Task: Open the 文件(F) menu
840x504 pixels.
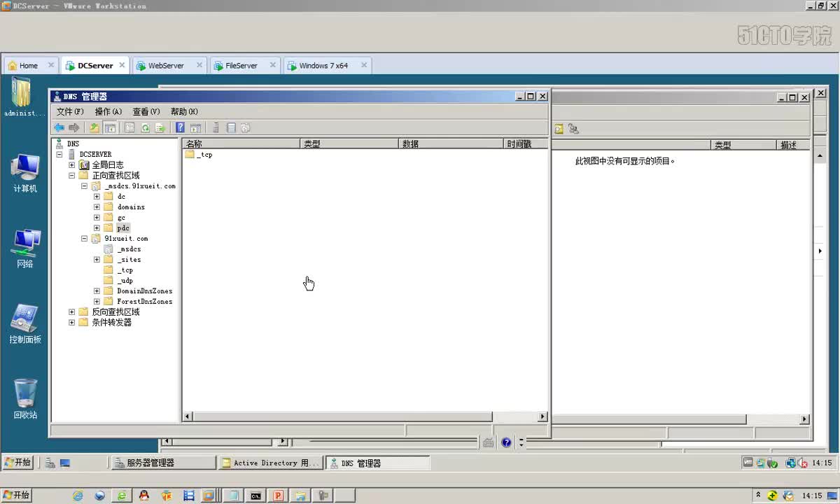Action: (70, 111)
